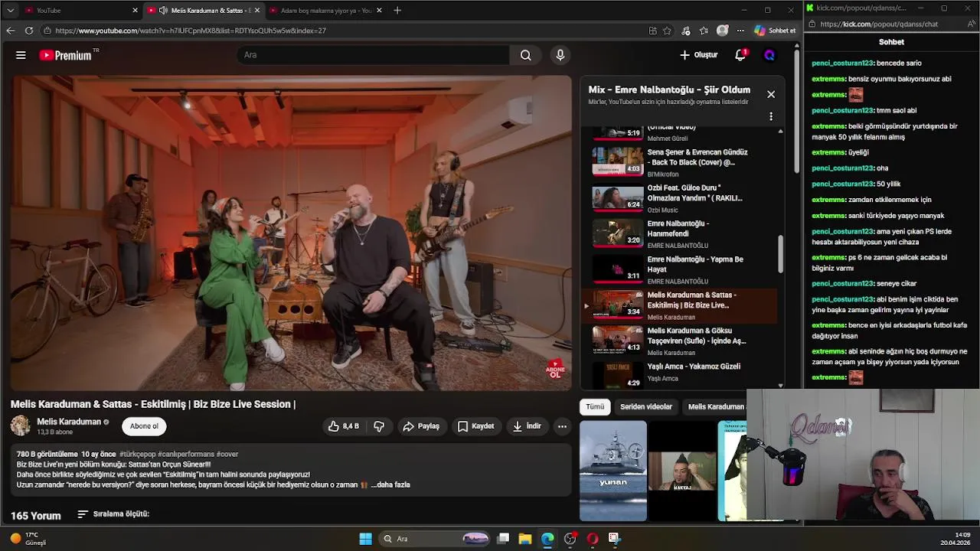
Task: Open Windows Start menu
Action: coord(365,539)
